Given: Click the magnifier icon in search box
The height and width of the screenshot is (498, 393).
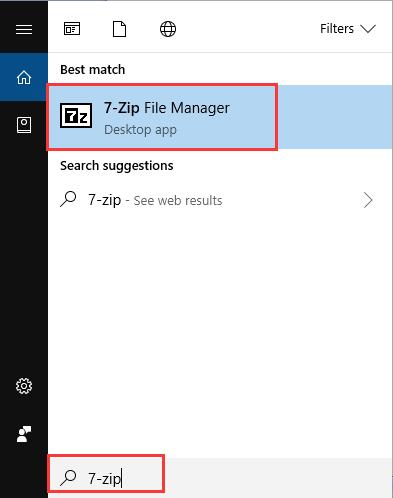Looking at the screenshot, I should 68,478.
